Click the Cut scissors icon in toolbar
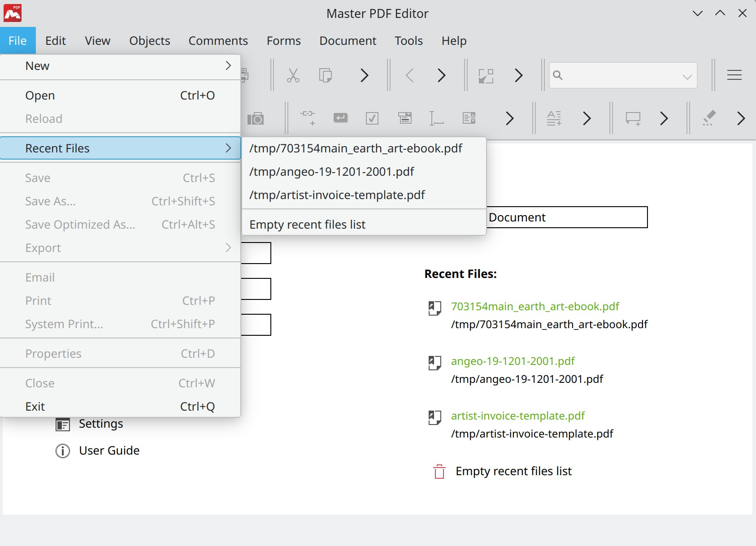The width and height of the screenshot is (756, 546). coord(293,75)
